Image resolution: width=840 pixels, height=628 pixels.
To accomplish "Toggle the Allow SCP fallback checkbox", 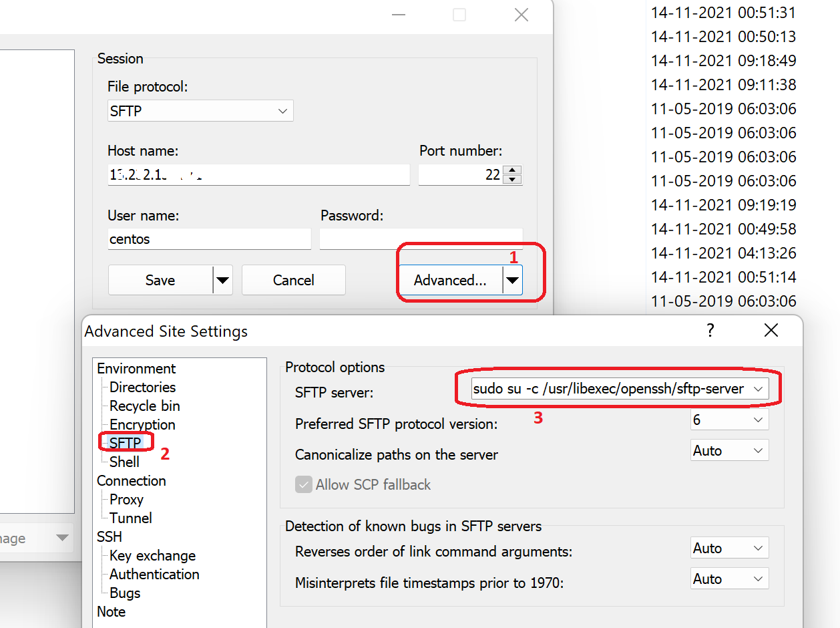I will (304, 484).
